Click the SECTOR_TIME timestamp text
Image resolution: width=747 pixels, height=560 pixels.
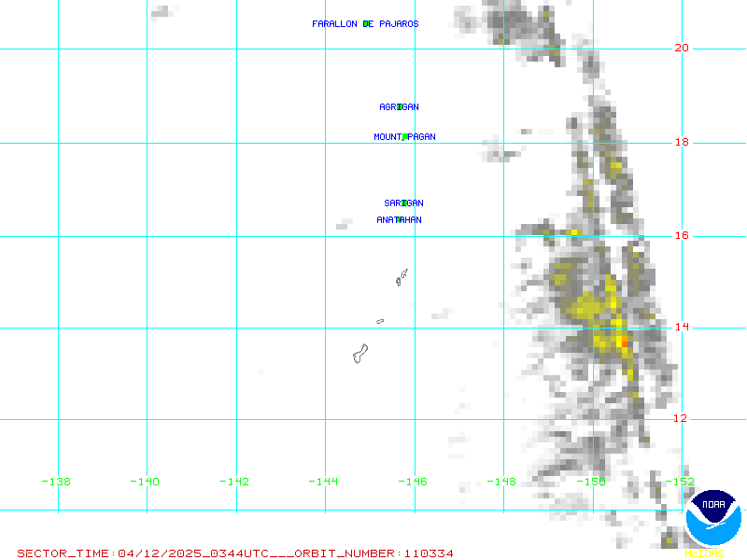tap(144, 553)
